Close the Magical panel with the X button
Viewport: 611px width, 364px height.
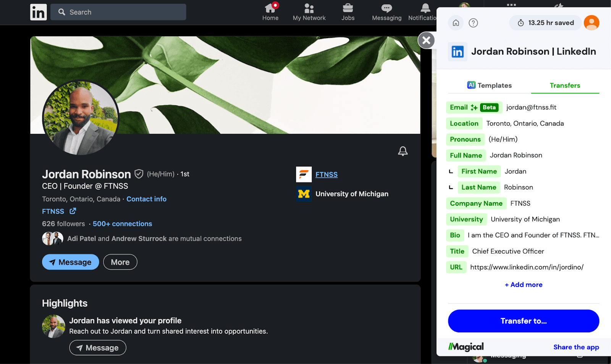(x=426, y=40)
